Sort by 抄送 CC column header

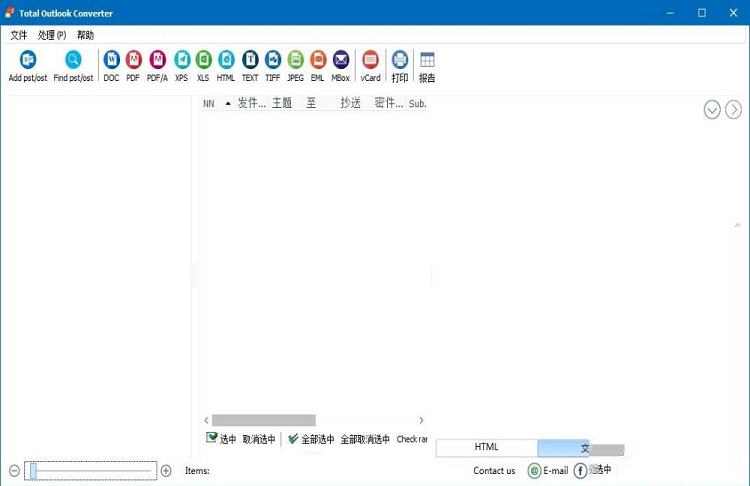351,103
